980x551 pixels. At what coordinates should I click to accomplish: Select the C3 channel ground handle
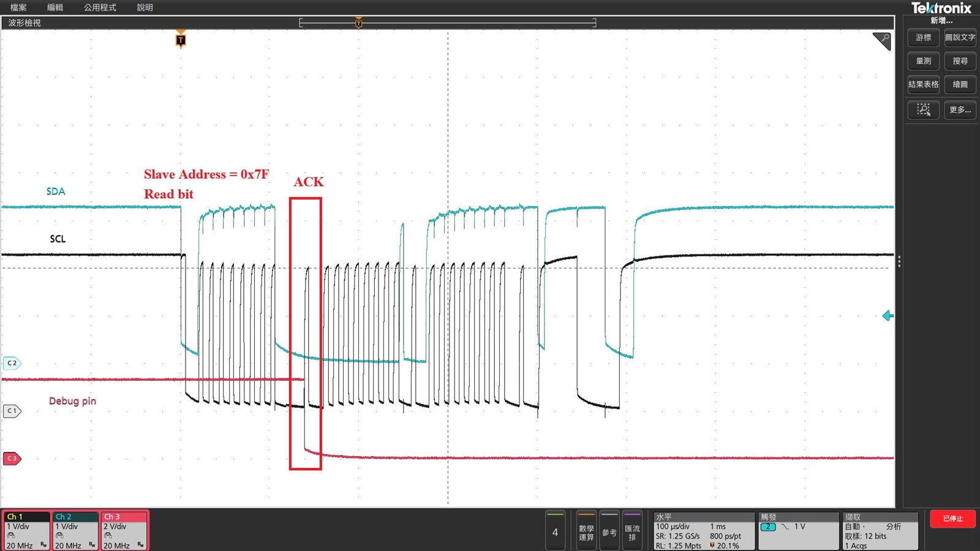[x=12, y=459]
